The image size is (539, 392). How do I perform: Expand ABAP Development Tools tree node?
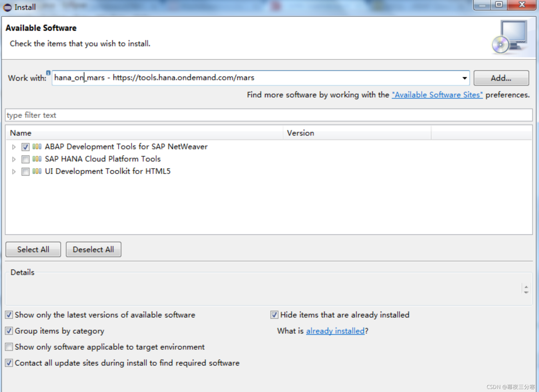click(x=13, y=147)
